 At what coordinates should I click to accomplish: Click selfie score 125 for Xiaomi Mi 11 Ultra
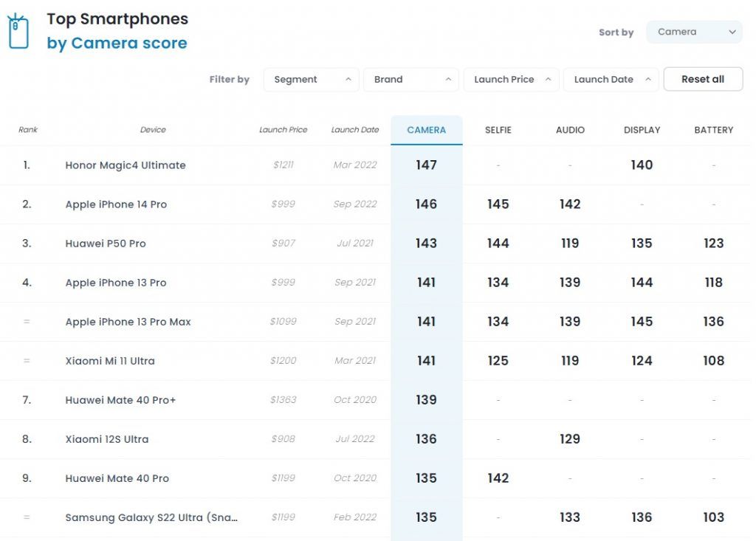498,361
